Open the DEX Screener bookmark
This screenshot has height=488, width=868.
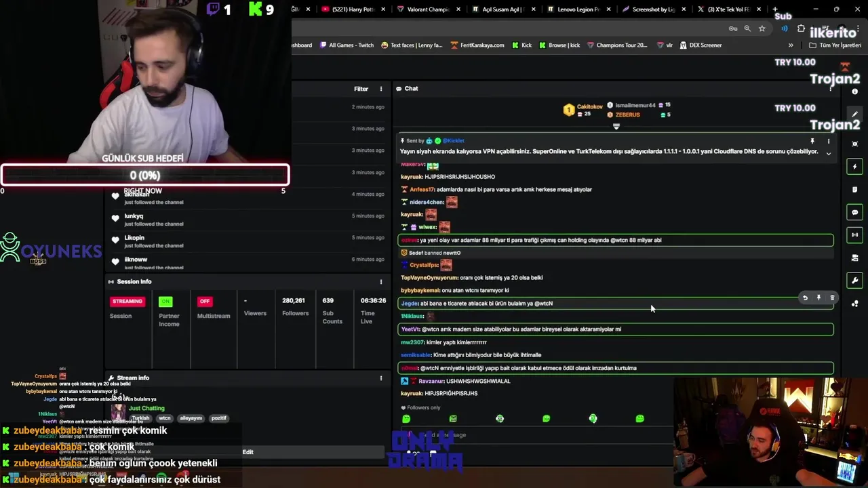click(701, 45)
